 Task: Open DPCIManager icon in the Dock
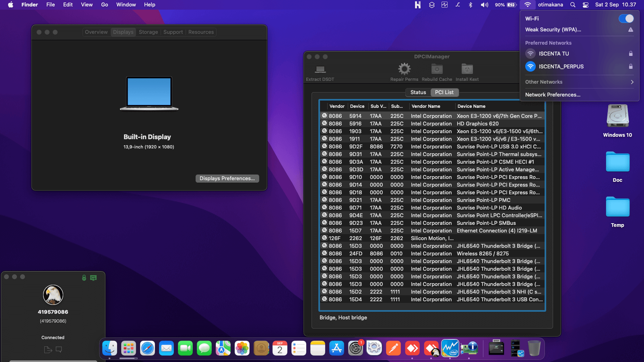(x=469, y=348)
